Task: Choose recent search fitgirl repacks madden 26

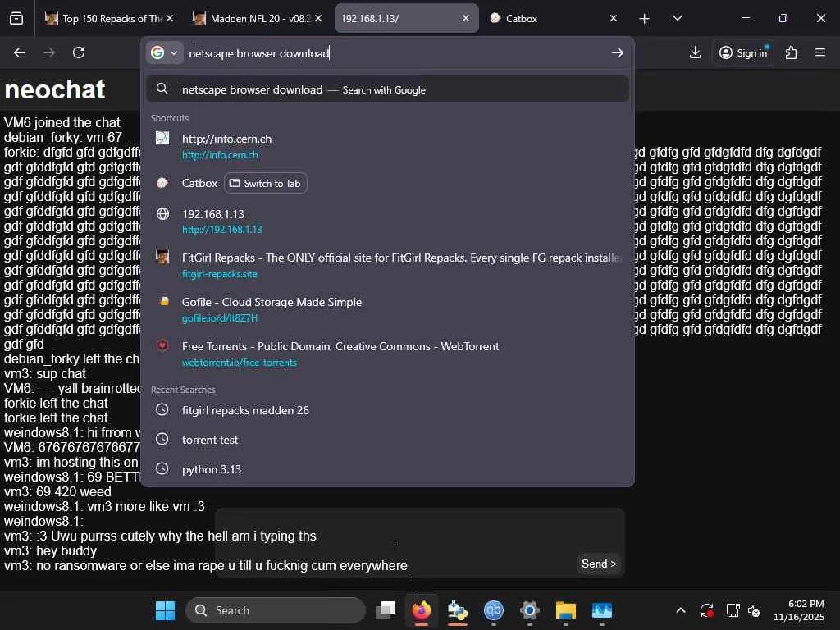Action: [x=387, y=410]
